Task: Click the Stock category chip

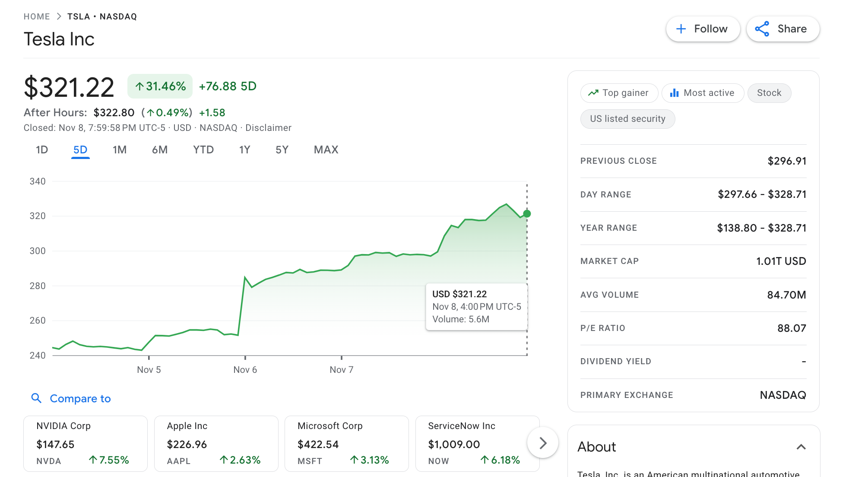Action: pos(769,93)
